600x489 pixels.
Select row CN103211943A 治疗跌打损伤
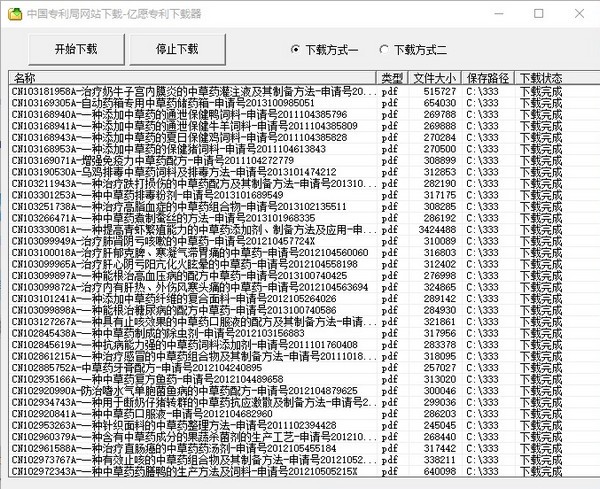click(x=304, y=184)
